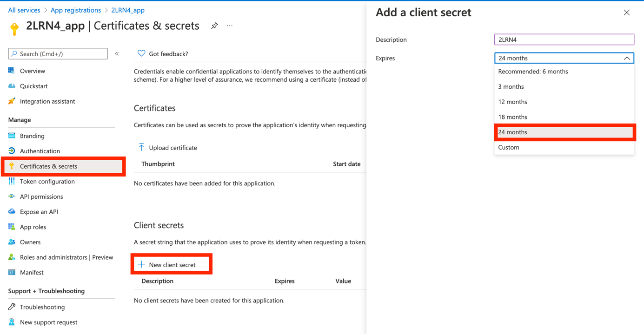Choose 12 months expiration

(x=564, y=102)
